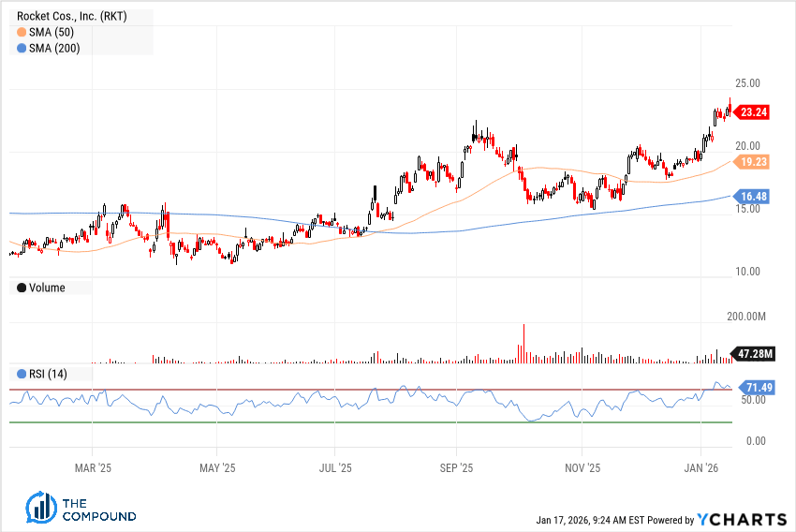Image resolution: width=796 pixels, height=532 pixels.
Task: Click THE COMPOUND logo text
Action: 99,510
